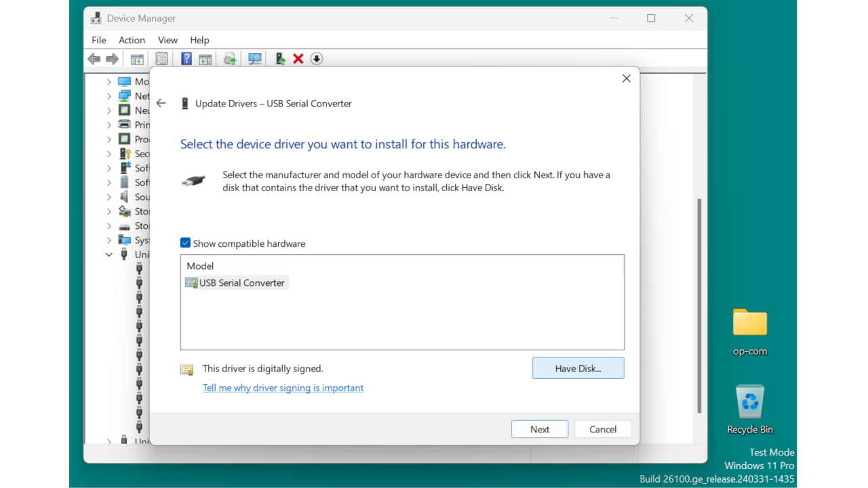Click the Have Disk button
868x488 pixels.
click(x=578, y=368)
